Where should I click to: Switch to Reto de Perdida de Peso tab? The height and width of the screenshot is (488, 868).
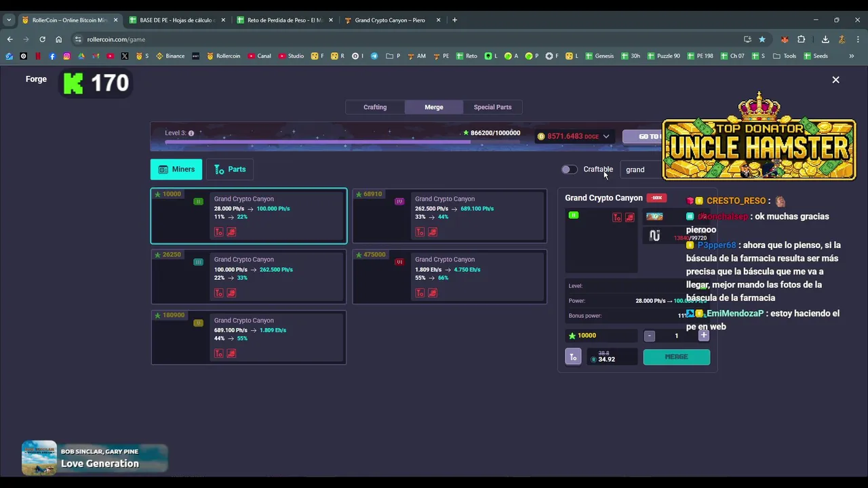click(x=285, y=20)
